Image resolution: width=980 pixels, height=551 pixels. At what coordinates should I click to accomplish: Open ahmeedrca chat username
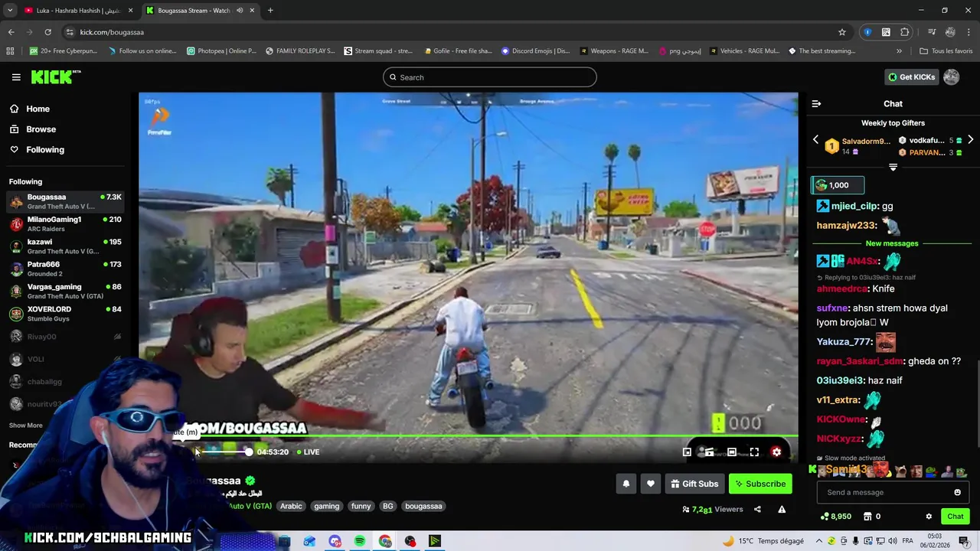tap(842, 289)
